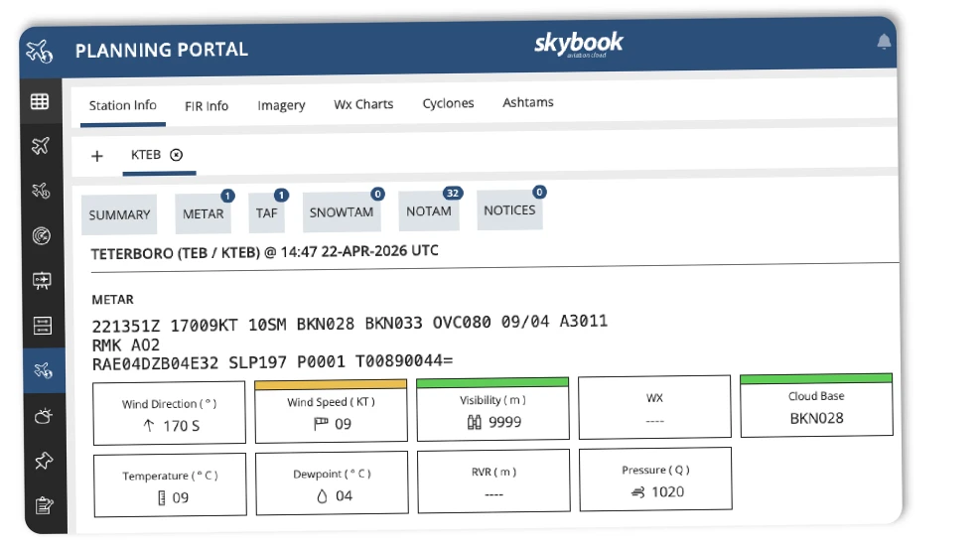980x551 pixels.
Task: Open the TAF section button
Action: point(266,213)
